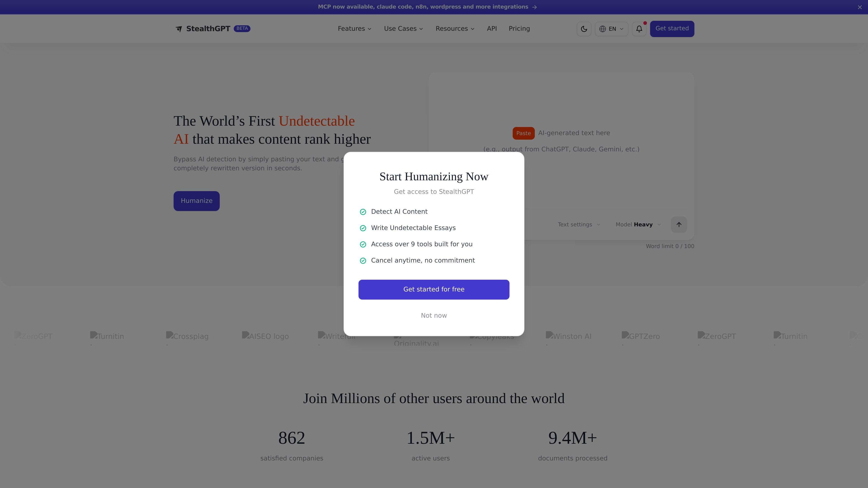
Task: Click the Cancel anytime checkmark icon
Action: tap(363, 261)
